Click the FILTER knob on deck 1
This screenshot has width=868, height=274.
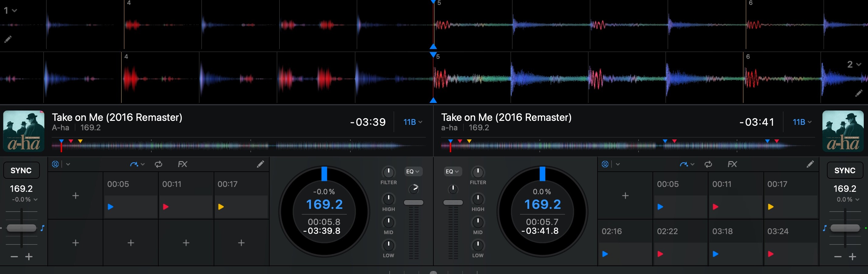tap(388, 172)
